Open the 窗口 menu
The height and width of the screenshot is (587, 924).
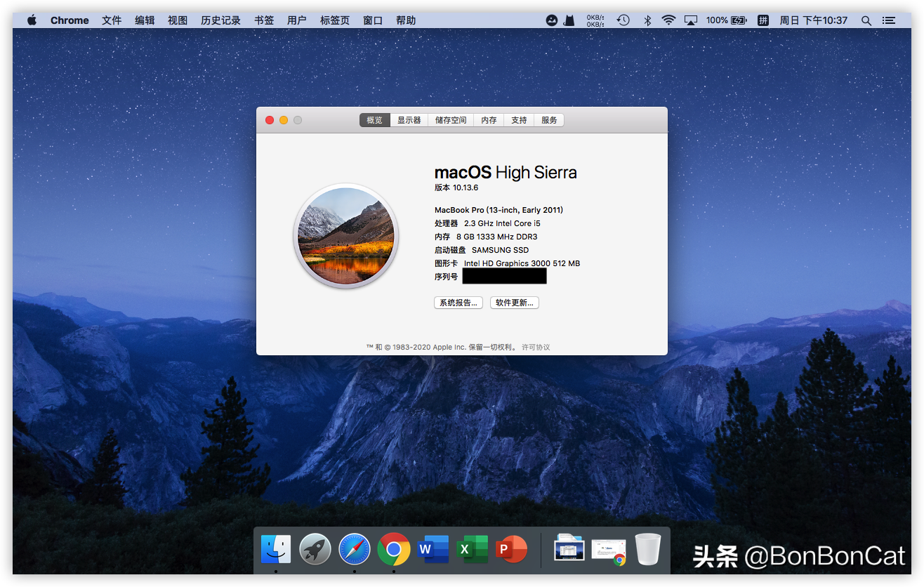(x=373, y=20)
